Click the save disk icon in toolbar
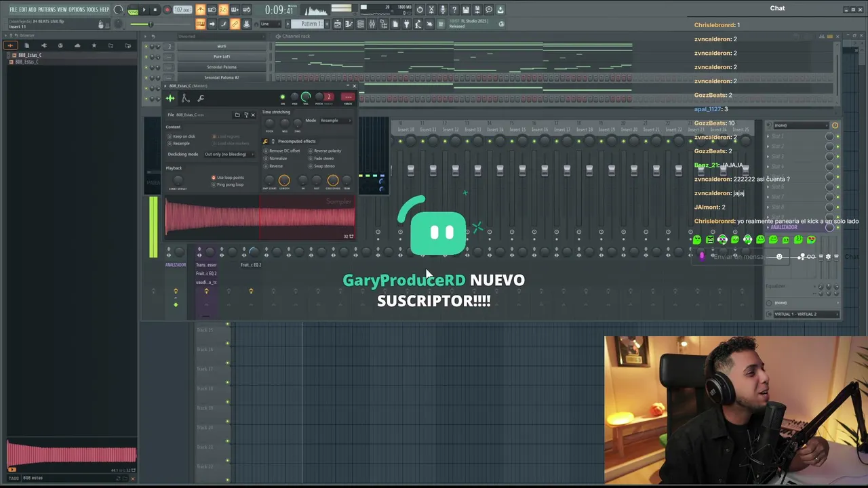The width and height of the screenshot is (868, 488). [x=466, y=9]
